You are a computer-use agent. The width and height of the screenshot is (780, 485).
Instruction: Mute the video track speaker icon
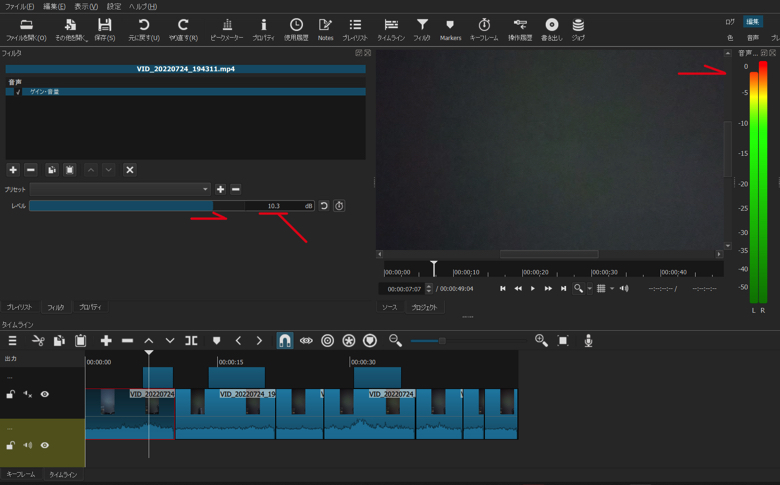coord(27,394)
